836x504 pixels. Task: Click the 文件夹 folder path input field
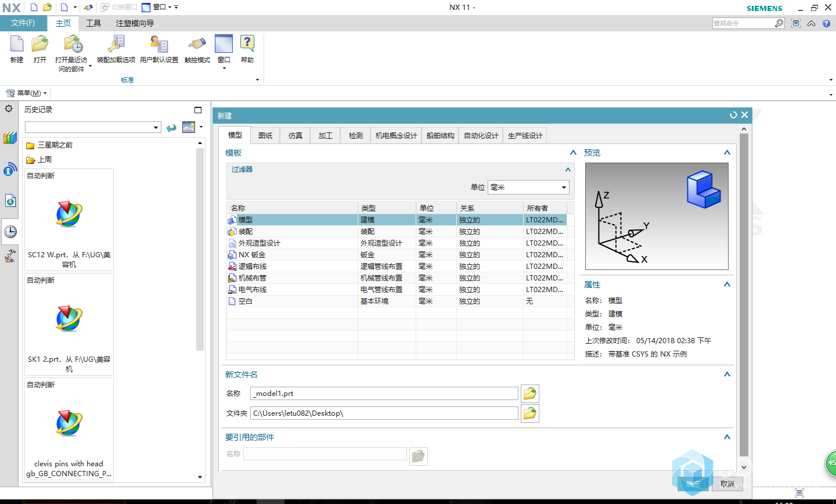click(x=384, y=413)
